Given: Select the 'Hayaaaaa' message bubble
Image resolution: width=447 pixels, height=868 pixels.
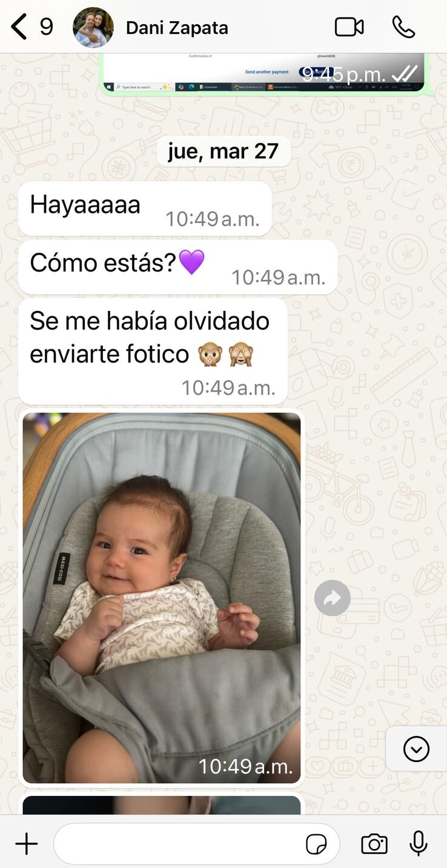Looking at the screenshot, I should click(x=145, y=209).
